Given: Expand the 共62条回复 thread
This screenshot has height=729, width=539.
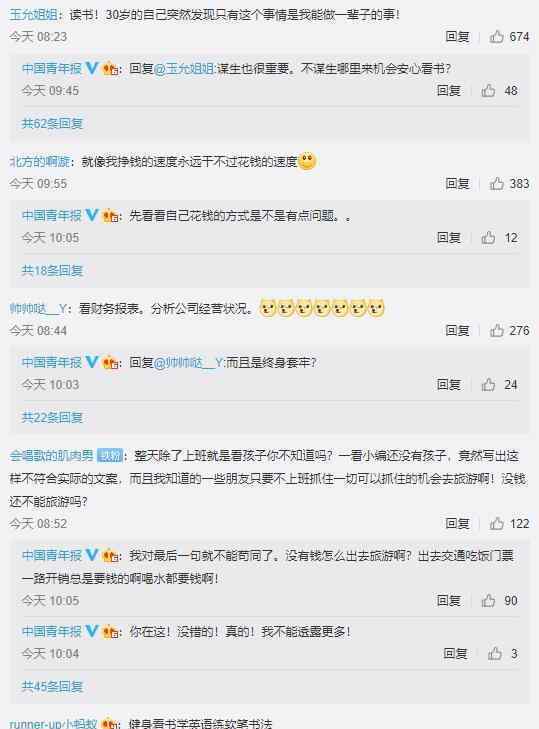Looking at the screenshot, I should pos(52,124).
